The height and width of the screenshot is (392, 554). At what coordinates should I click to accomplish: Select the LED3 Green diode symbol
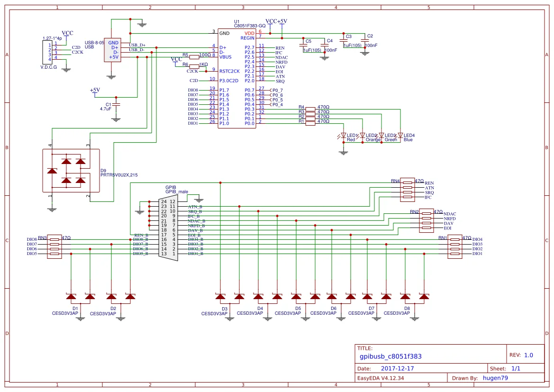[381, 136]
